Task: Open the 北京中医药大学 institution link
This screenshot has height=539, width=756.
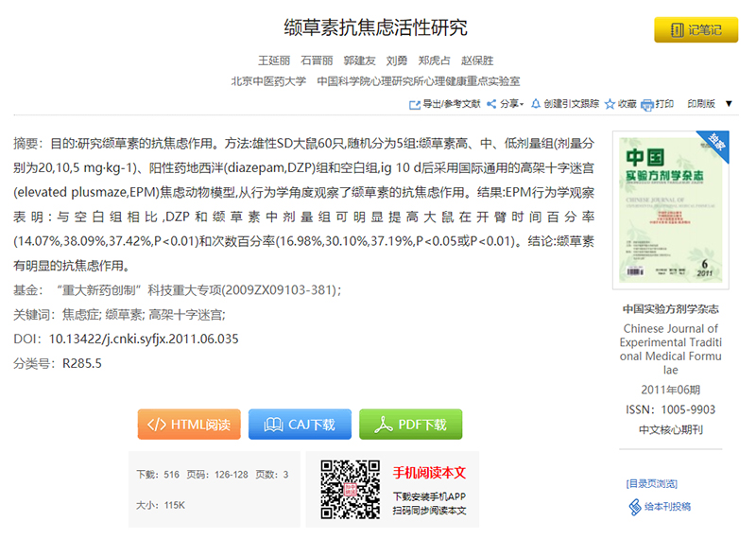Action: [x=268, y=81]
